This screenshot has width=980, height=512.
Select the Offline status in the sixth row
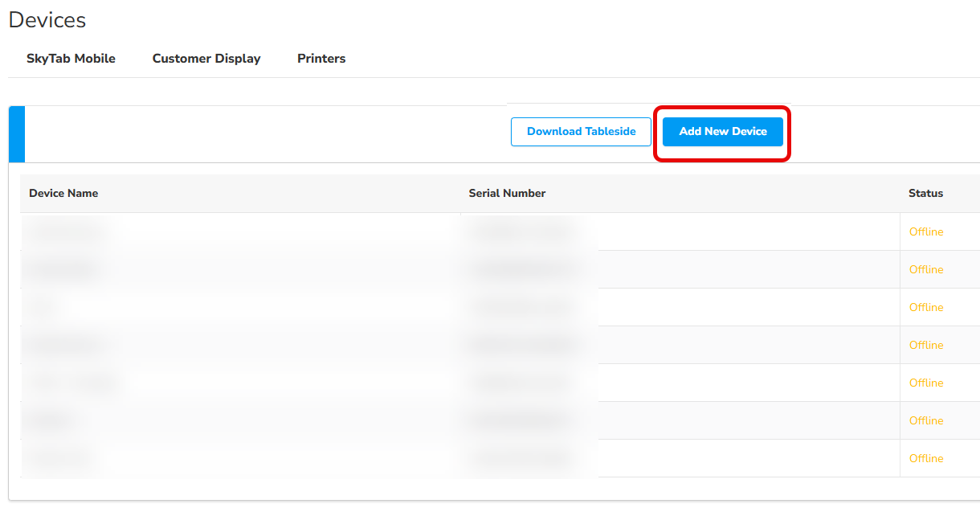tap(926, 420)
